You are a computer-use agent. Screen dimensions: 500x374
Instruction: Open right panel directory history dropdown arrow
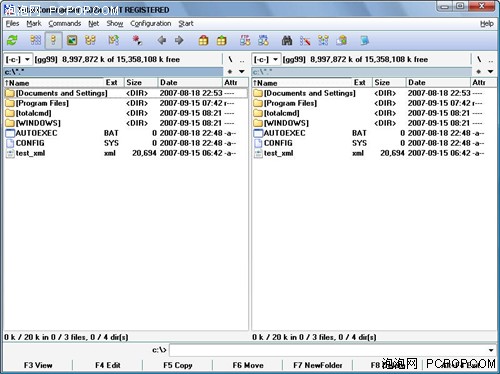point(490,72)
